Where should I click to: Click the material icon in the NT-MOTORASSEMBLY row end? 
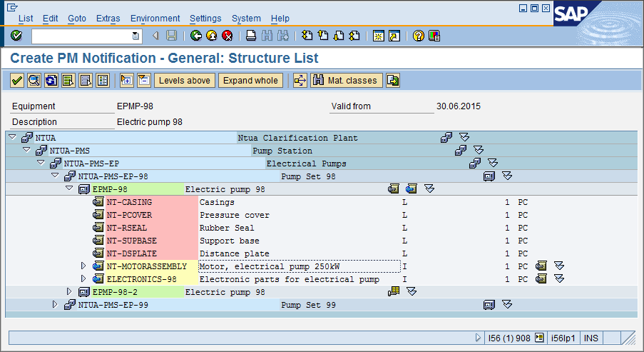[x=541, y=266]
